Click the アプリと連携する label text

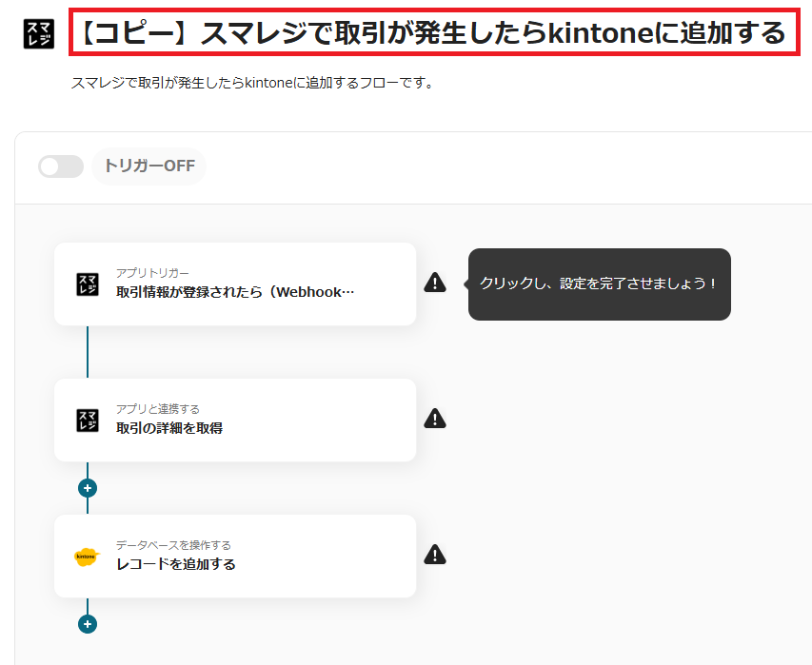pos(157,409)
